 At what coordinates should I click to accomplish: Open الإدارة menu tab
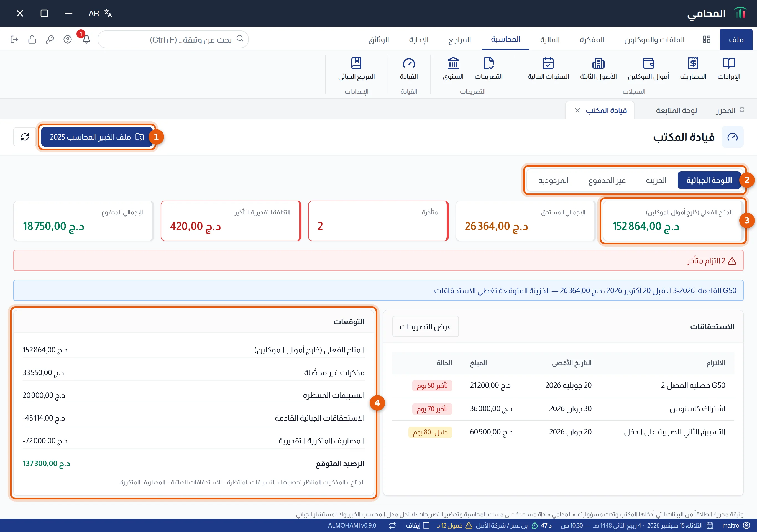(419, 40)
